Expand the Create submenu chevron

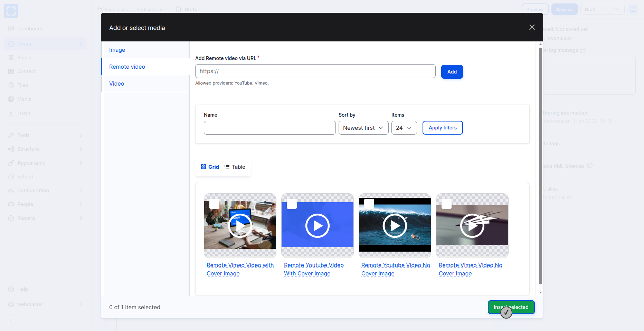coord(81,44)
